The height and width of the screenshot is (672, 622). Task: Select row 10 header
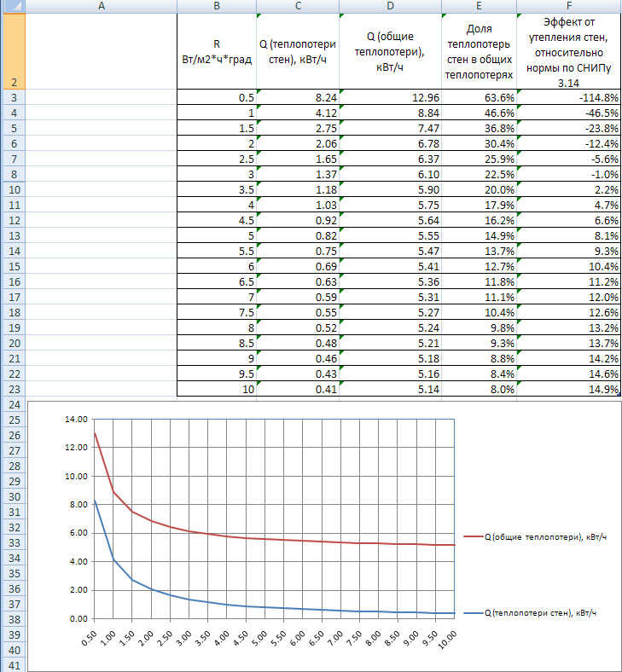tap(14, 189)
